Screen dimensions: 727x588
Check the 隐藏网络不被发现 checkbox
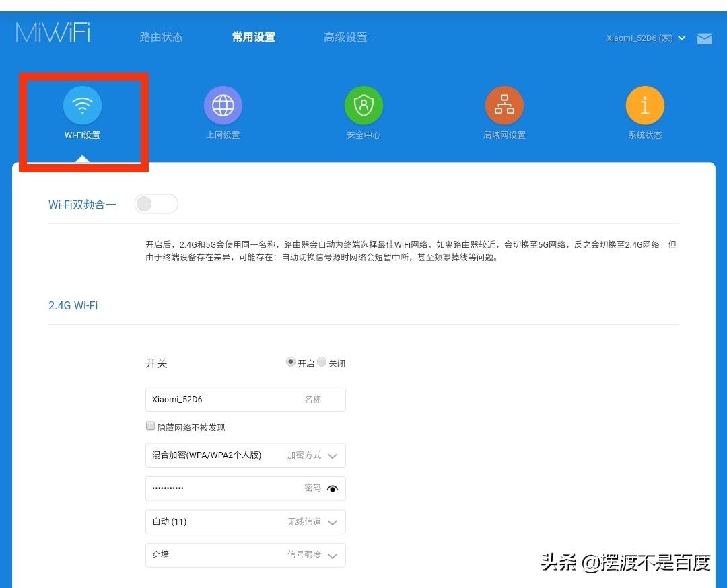(x=151, y=426)
